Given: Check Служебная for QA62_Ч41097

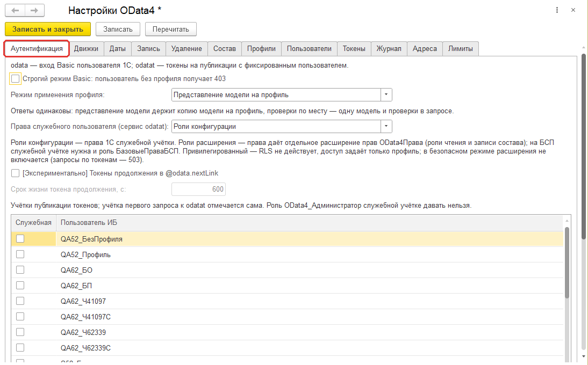Looking at the screenshot, I should click(x=20, y=301).
